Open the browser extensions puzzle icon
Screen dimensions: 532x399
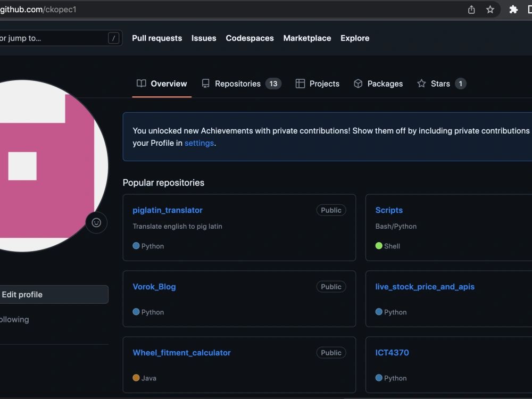click(x=513, y=10)
